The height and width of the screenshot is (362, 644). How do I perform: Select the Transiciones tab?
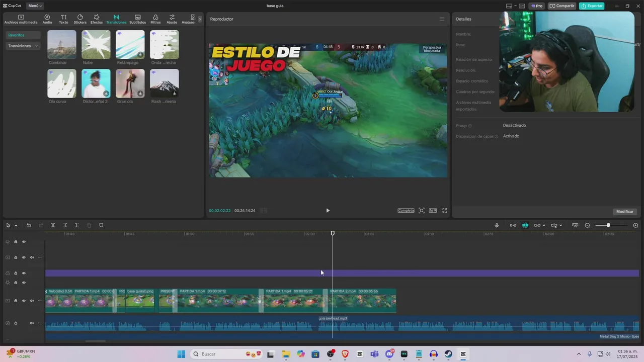(116, 19)
